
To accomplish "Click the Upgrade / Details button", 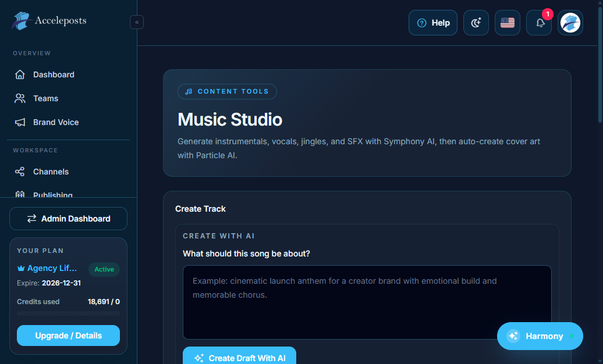I will [69, 336].
